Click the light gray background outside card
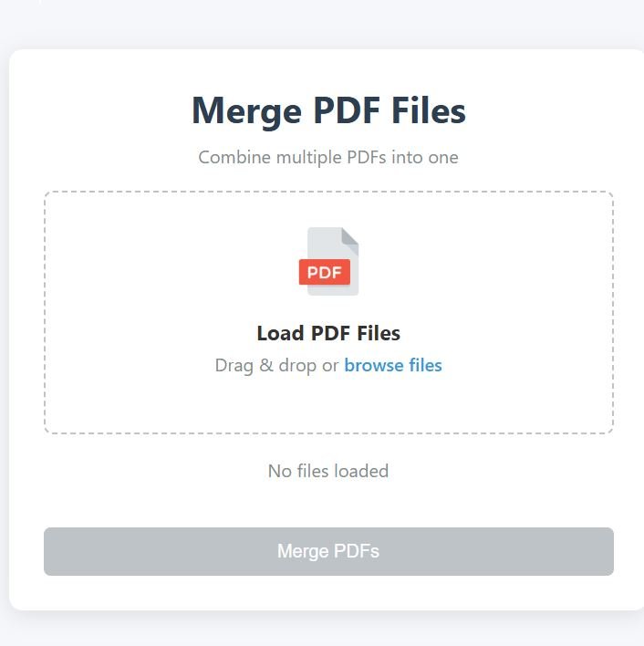 pos(322,25)
